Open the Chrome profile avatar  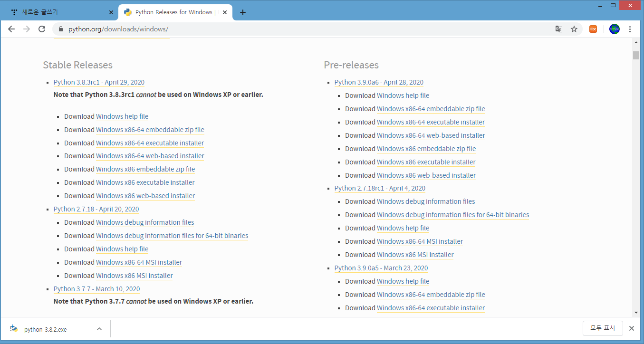pyautogui.click(x=615, y=29)
